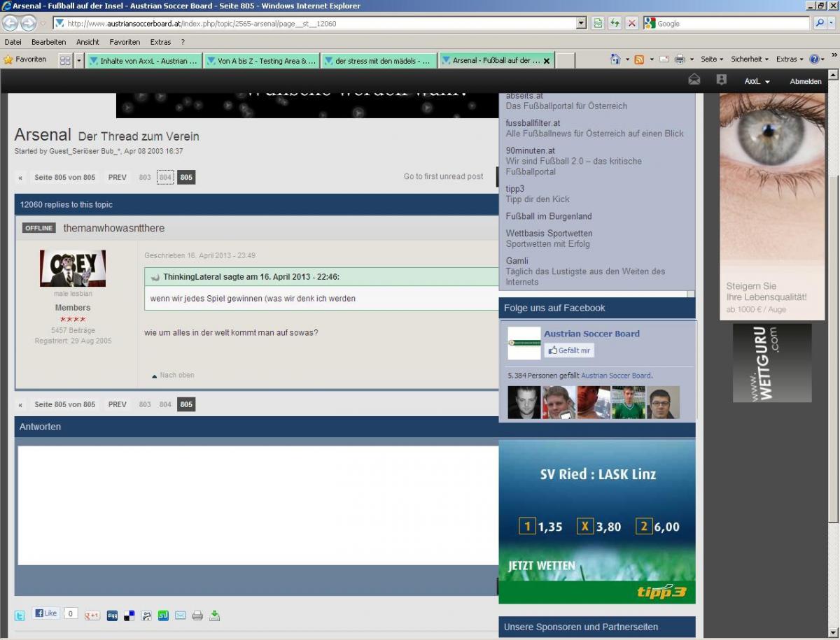Click the Print icon in command bar

(680, 59)
